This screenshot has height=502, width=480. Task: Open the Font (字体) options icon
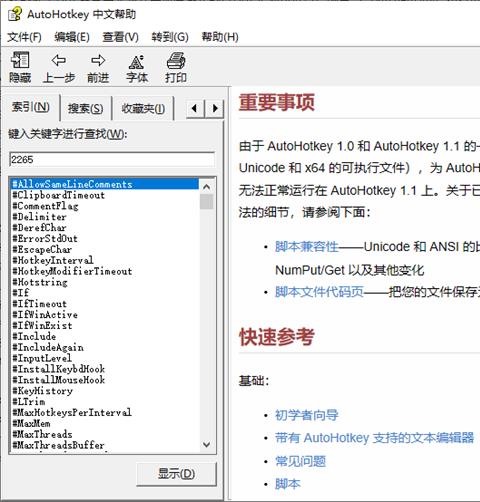coord(137,62)
